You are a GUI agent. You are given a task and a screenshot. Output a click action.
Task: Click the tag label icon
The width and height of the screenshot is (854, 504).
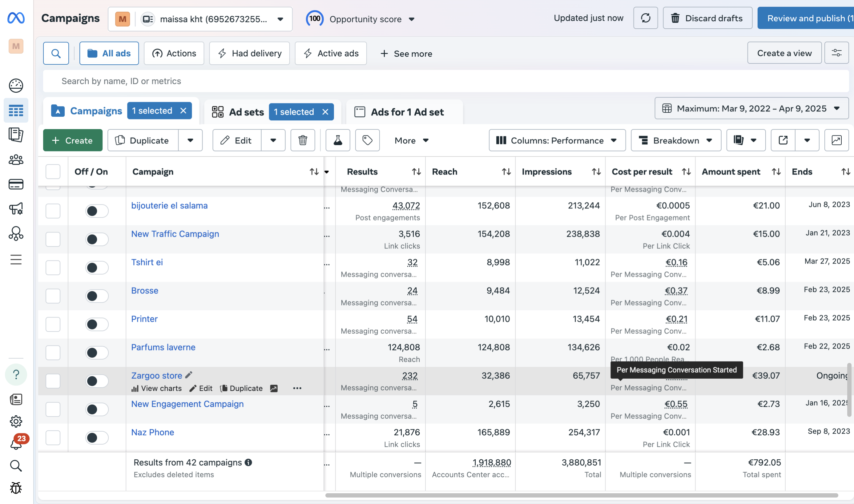point(367,140)
